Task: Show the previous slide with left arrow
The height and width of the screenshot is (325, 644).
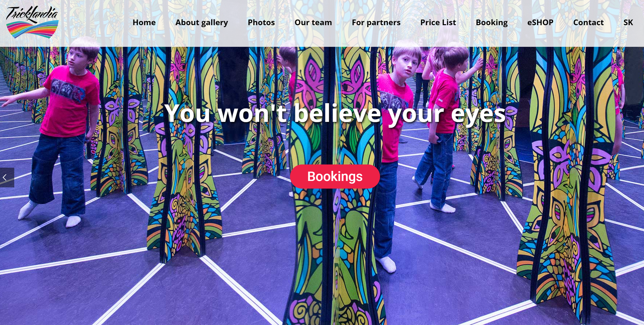Action: coord(7,177)
